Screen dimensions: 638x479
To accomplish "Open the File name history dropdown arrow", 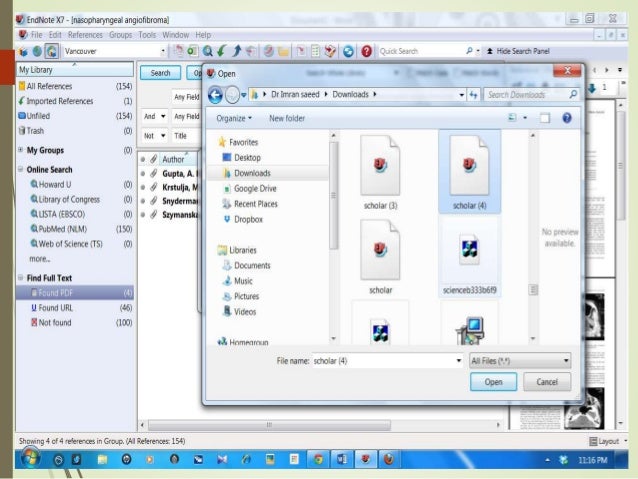I will (x=459, y=361).
